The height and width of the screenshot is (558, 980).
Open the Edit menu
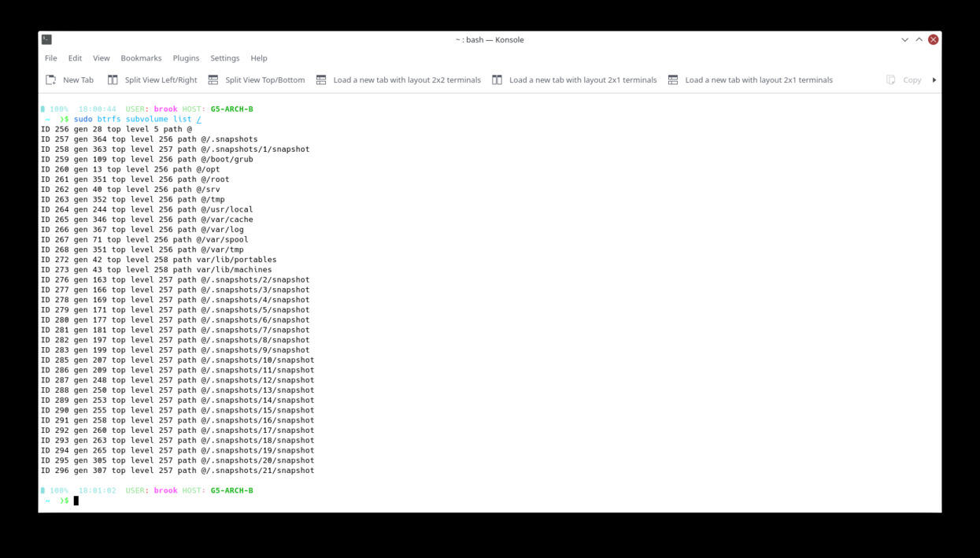74,57
